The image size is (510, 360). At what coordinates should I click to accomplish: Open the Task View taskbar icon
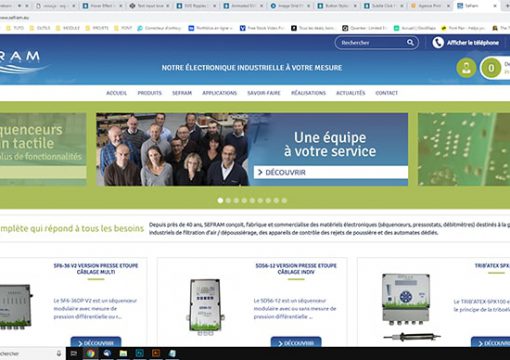pyautogui.click(x=74, y=353)
